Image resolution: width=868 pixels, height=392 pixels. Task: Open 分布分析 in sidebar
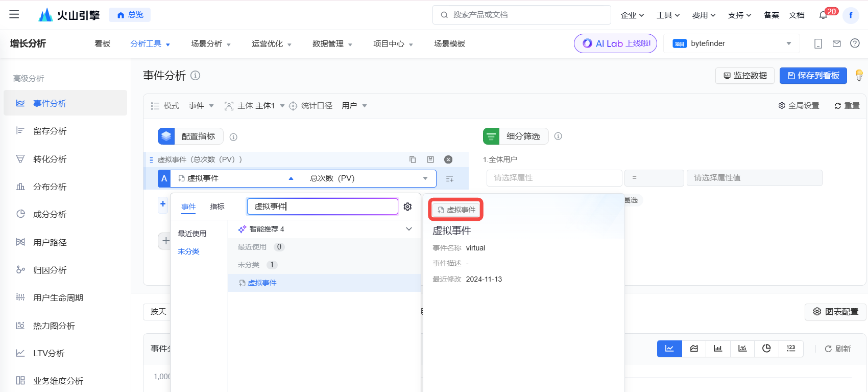pos(50,187)
